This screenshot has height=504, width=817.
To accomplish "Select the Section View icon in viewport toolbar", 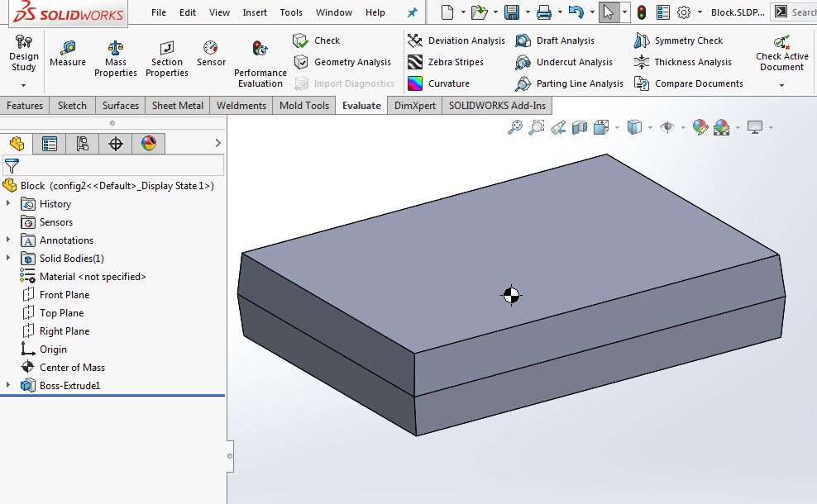I will [x=580, y=127].
